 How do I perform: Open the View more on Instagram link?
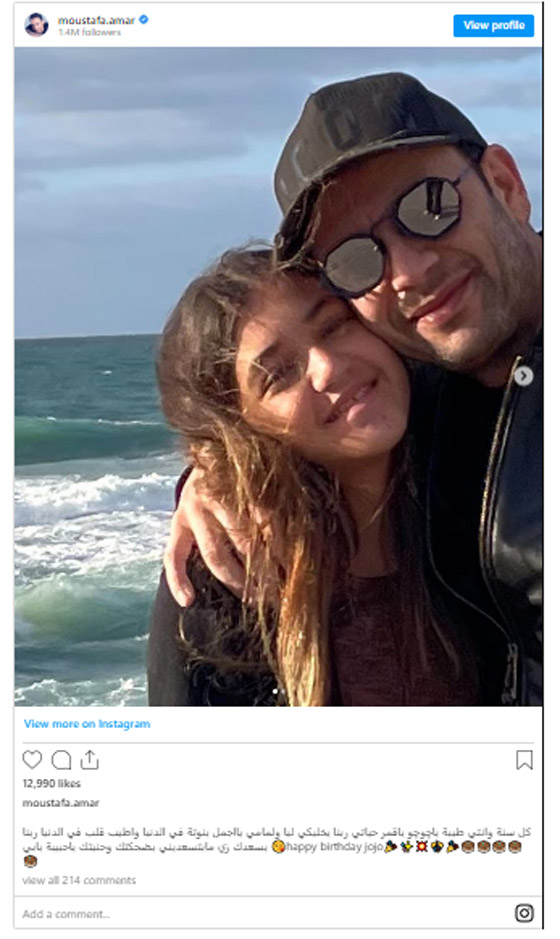click(87, 724)
